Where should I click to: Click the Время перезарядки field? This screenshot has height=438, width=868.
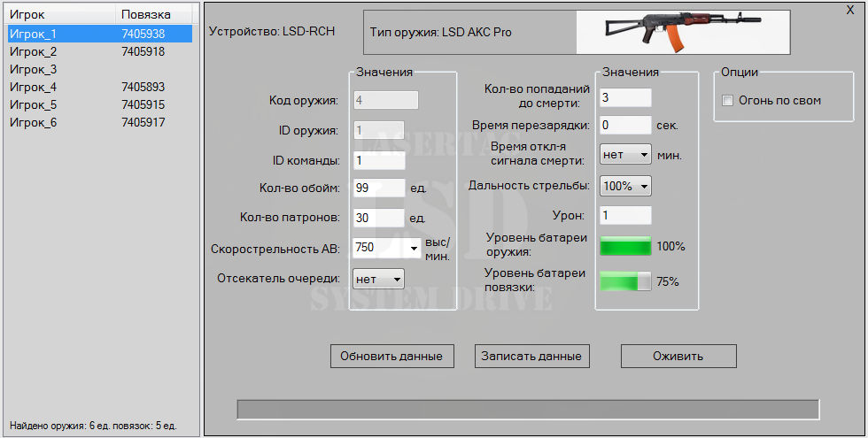click(625, 125)
